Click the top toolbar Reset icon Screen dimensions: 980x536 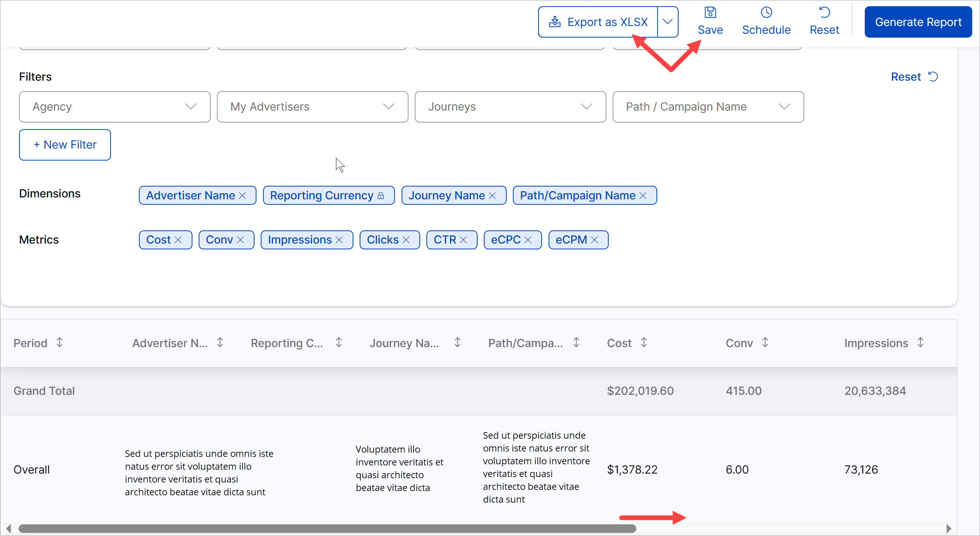[824, 13]
